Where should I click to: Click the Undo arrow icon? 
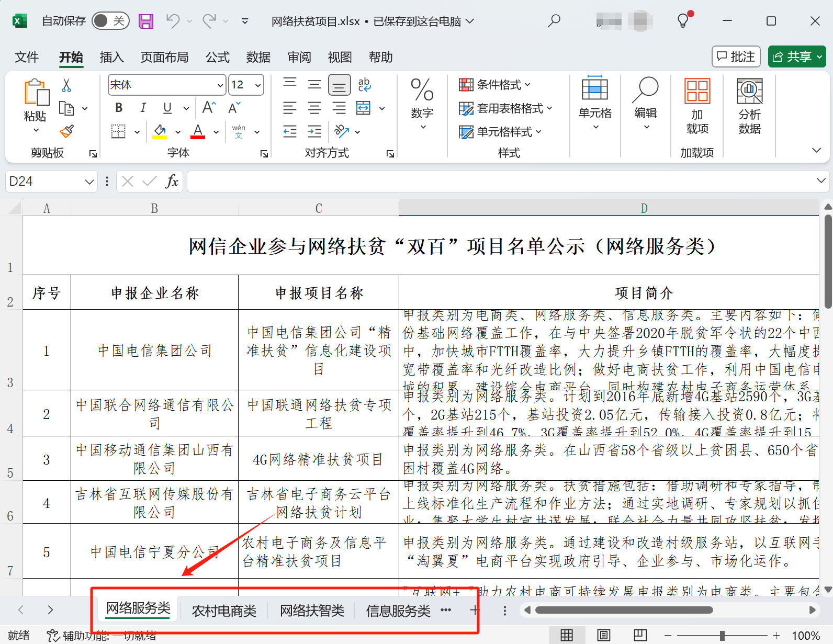[173, 21]
